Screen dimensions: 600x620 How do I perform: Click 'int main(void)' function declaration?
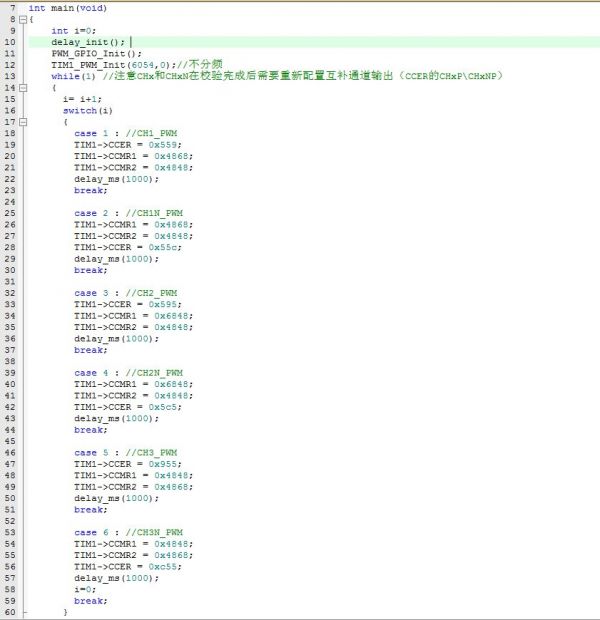coord(67,8)
